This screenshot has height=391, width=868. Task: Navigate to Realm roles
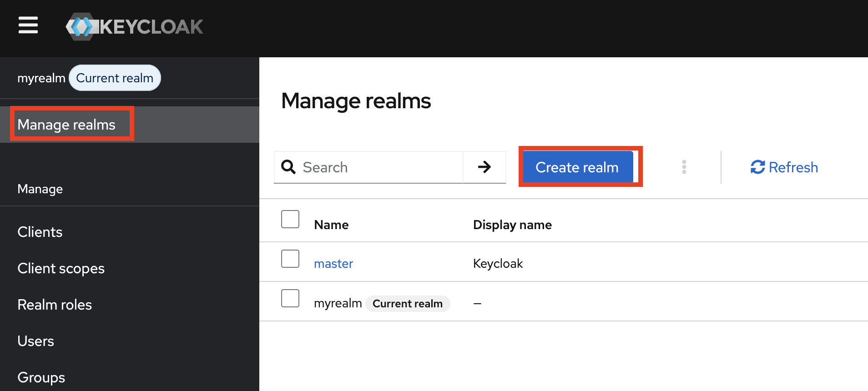click(x=55, y=305)
